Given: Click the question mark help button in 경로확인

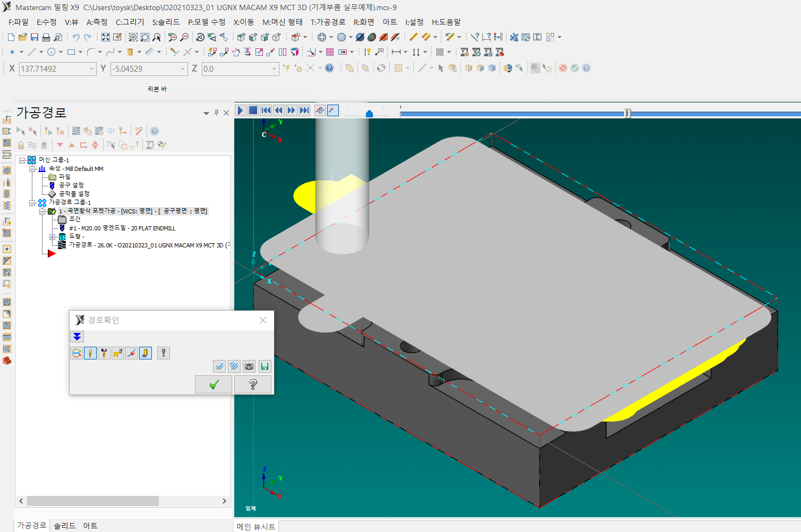Looking at the screenshot, I should click(x=253, y=384).
